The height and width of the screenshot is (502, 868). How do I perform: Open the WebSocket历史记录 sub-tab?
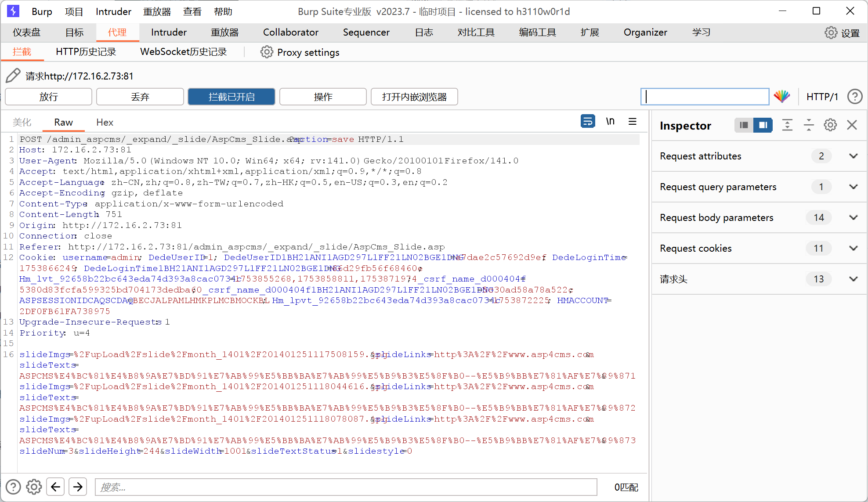coord(183,52)
